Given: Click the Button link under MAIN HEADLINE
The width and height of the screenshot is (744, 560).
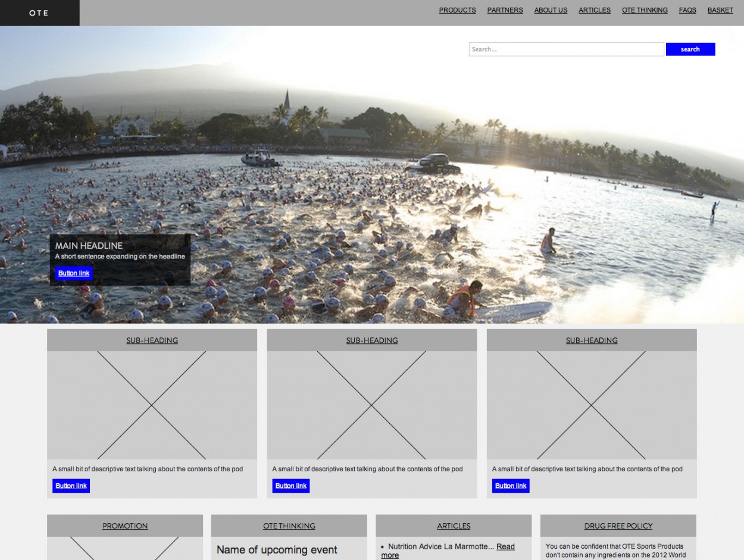Looking at the screenshot, I should (73, 273).
